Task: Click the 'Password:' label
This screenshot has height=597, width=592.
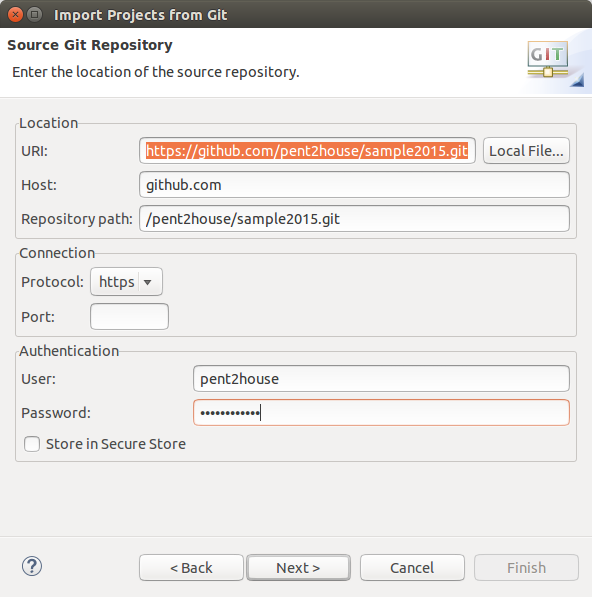Action: [x=56, y=413]
